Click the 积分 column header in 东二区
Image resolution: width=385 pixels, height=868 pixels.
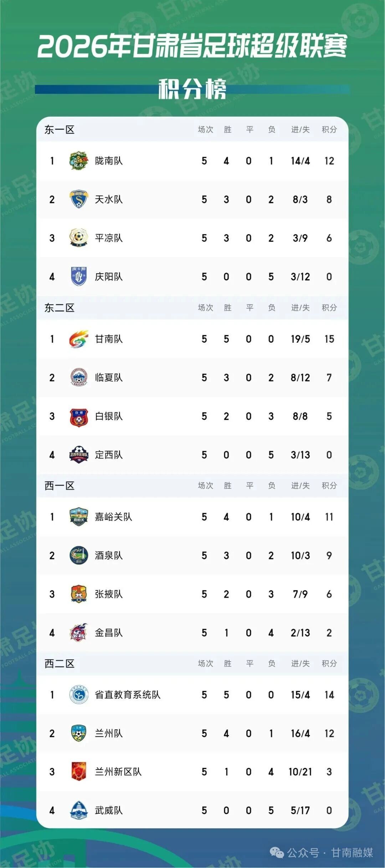(329, 308)
